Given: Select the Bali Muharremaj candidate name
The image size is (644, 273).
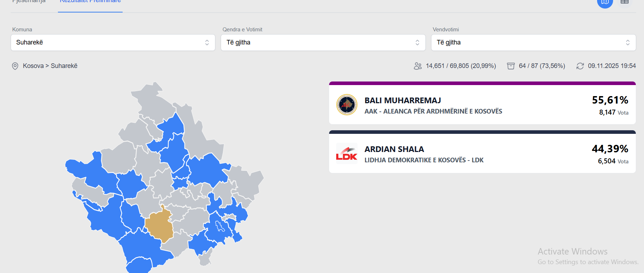Looking at the screenshot, I should (403, 100).
